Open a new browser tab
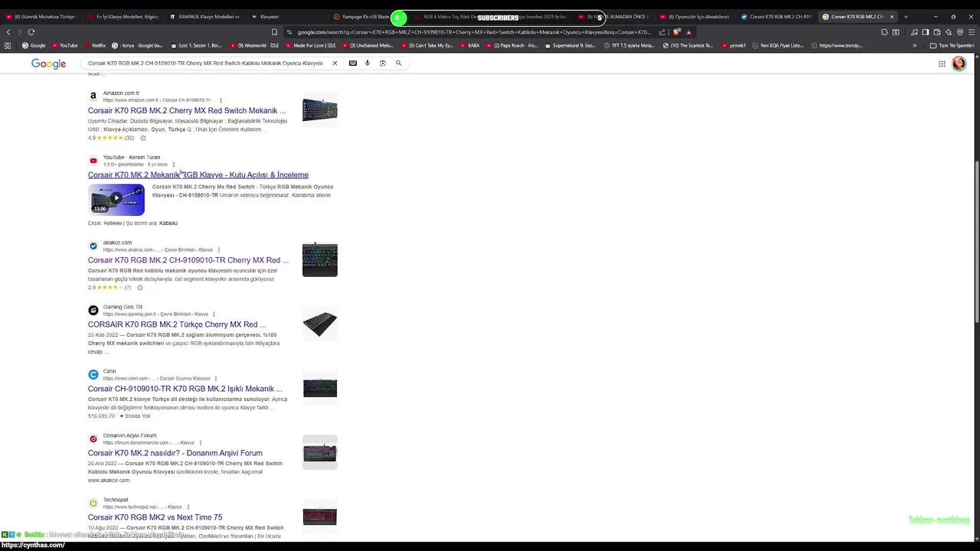 (906, 17)
